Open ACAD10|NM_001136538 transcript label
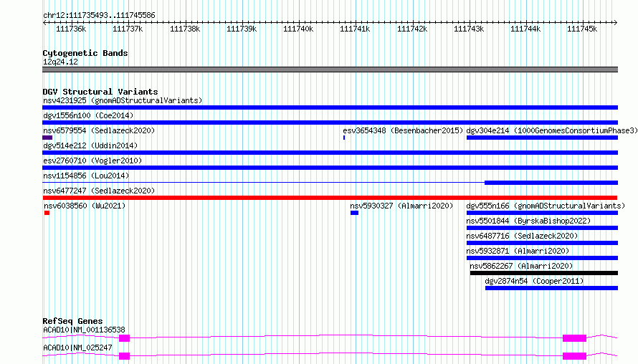 [84, 330]
